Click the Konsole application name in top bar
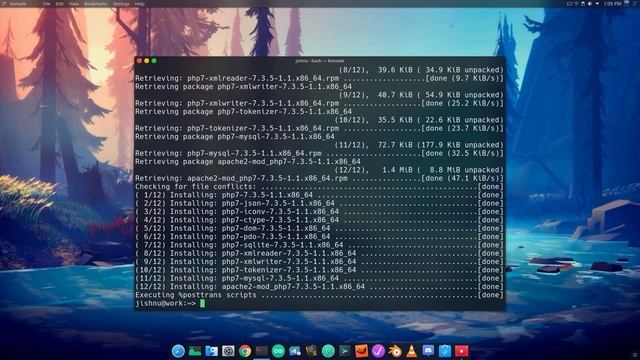 tap(18, 4)
